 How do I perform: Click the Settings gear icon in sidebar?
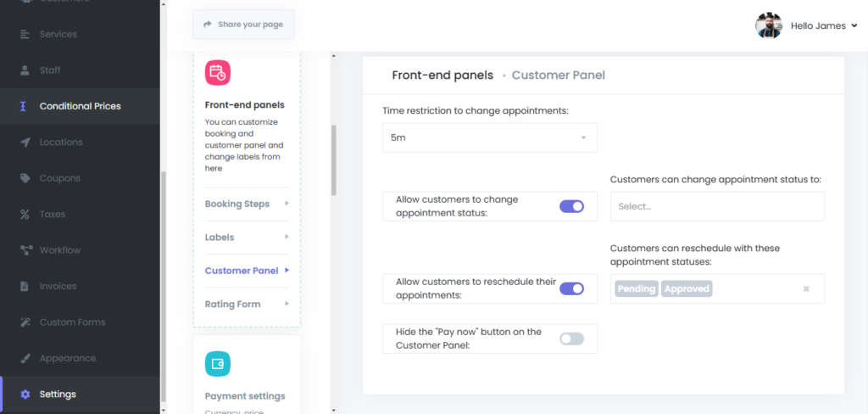coord(25,394)
